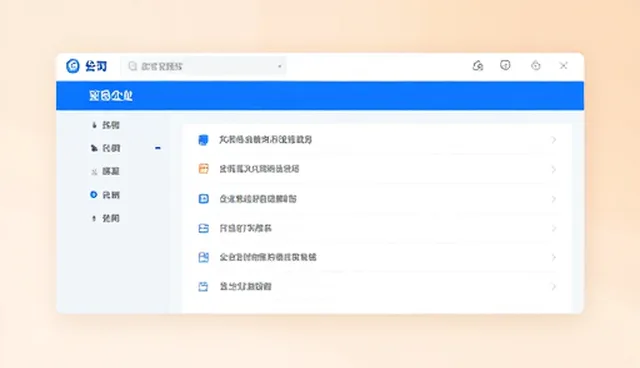This screenshot has height=368, width=640.
Task: Close the window with the X button
Action: pos(563,66)
